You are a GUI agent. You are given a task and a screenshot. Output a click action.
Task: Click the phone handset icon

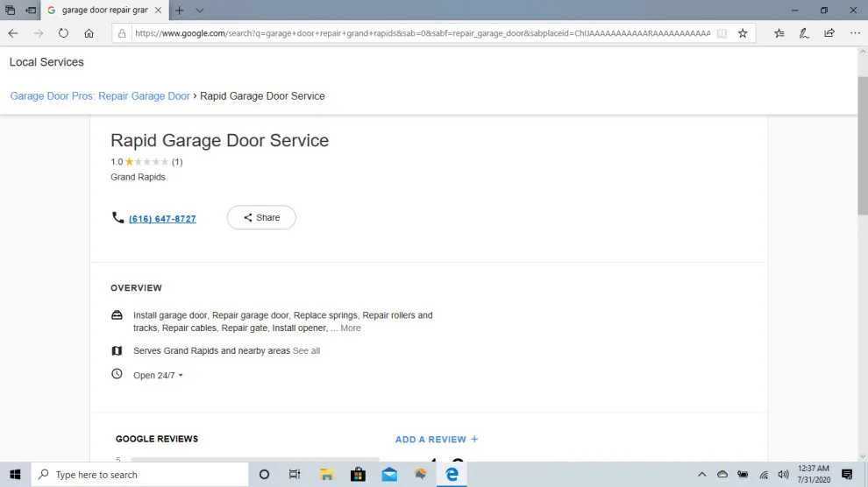tap(117, 218)
